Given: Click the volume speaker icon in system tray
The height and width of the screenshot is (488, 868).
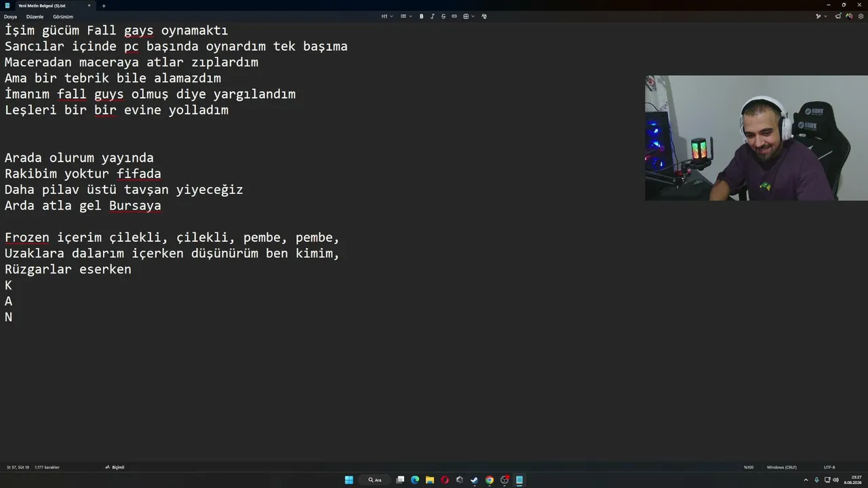Looking at the screenshot, I should tap(835, 480).
